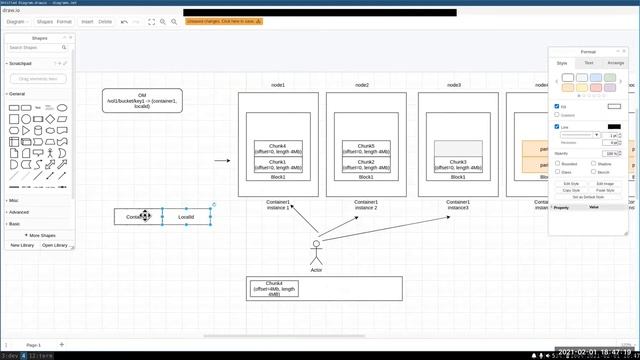Image resolution: width=640 pixels, height=360 pixels.
Task: Enable the Sketch checkbox
Action: [x=593, y=172]
